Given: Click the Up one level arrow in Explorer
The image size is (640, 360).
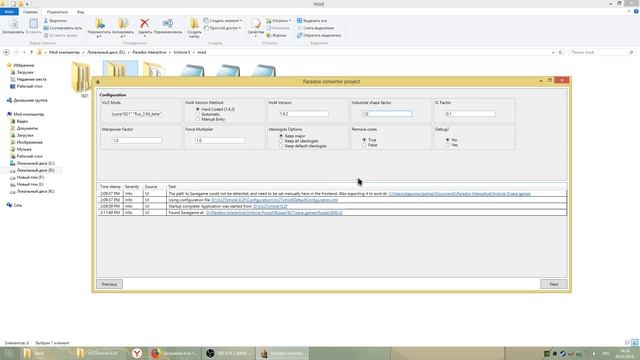Looking at the screenshot, I should 31,52.
